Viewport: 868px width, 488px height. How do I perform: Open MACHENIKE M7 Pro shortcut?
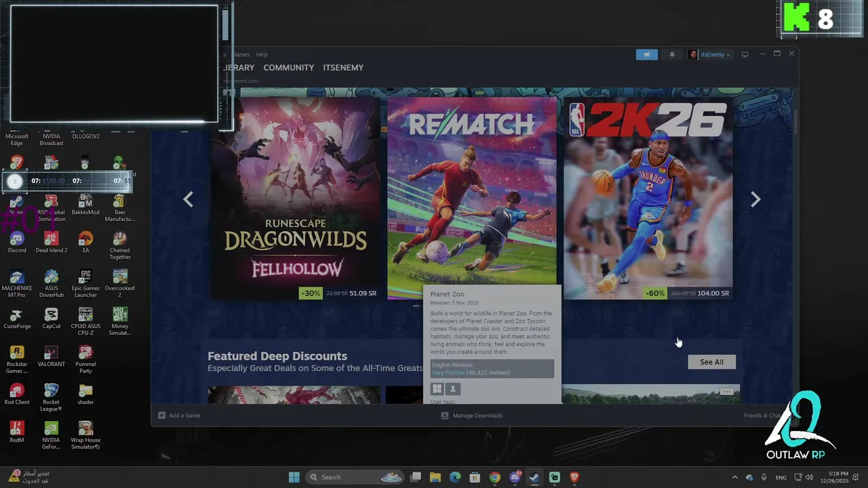(17, 283)
